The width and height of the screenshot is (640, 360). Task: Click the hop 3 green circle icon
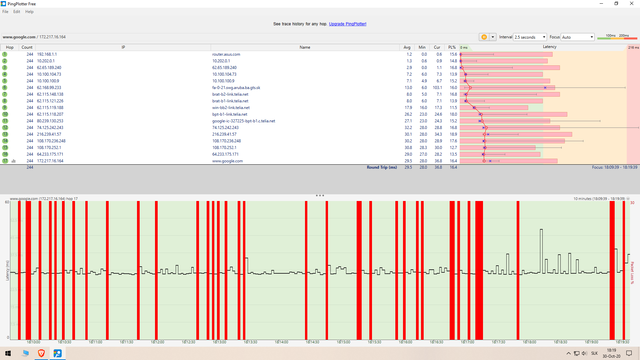click(5, 68)
